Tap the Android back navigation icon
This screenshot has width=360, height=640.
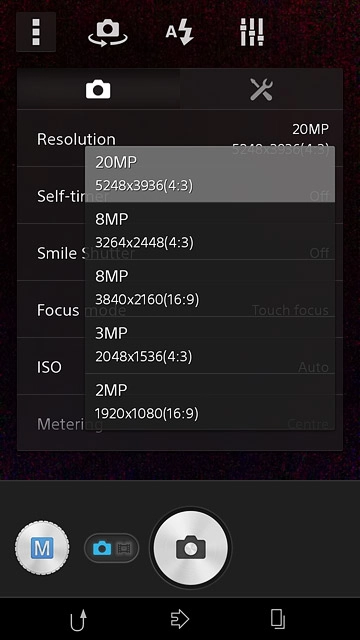(78, 619)
